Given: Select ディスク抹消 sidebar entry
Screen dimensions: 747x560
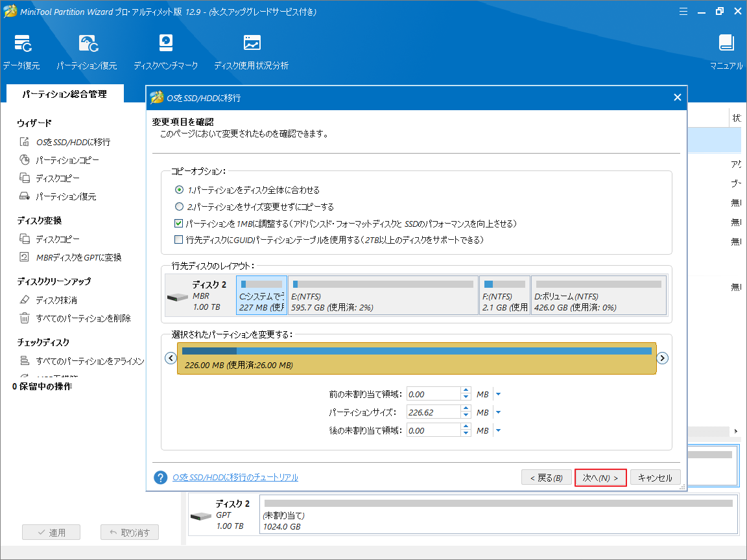Looking at the screenshot, I should [56, 300].
